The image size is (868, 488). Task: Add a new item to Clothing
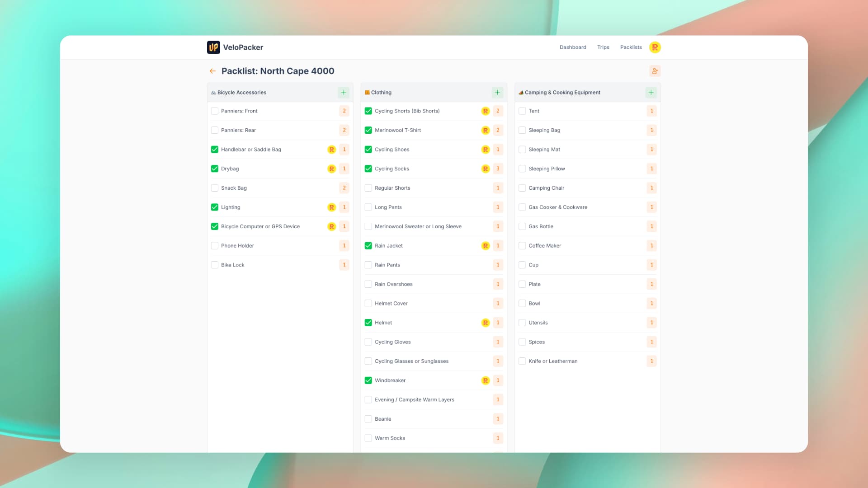tap(497, 92)
